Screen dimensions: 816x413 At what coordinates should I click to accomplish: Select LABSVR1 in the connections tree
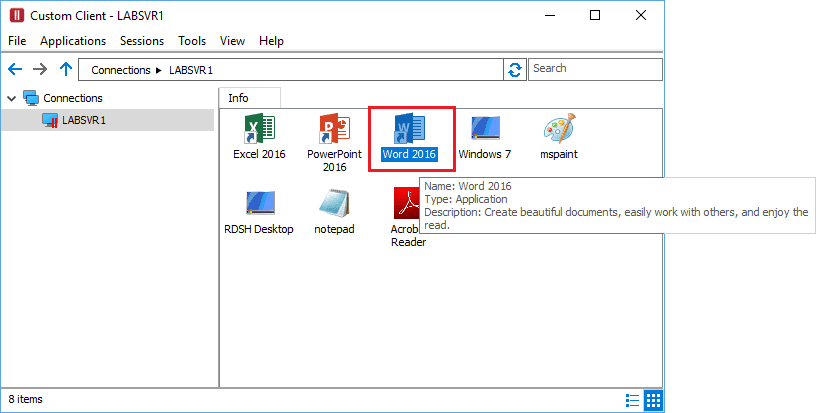[84, 120]
